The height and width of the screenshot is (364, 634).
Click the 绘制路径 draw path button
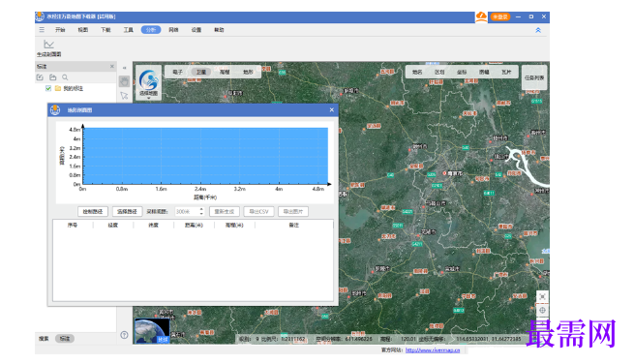93,211
